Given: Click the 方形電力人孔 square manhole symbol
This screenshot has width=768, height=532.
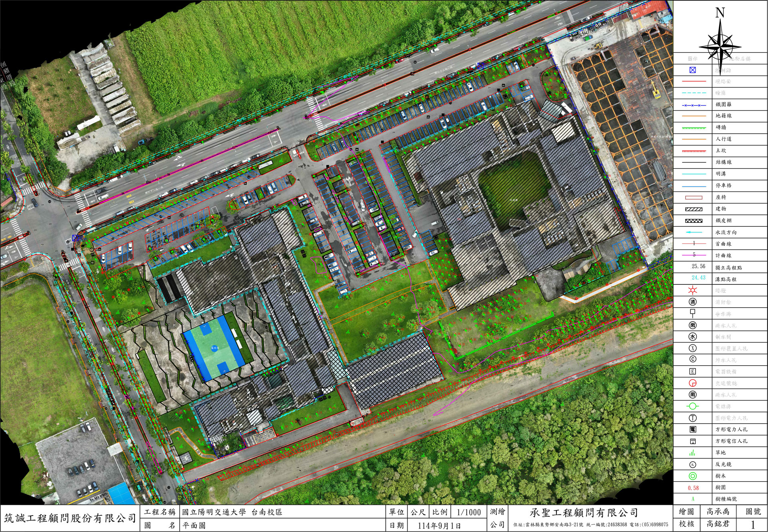Looking at the screenshot, I should (x=693, y=430).
